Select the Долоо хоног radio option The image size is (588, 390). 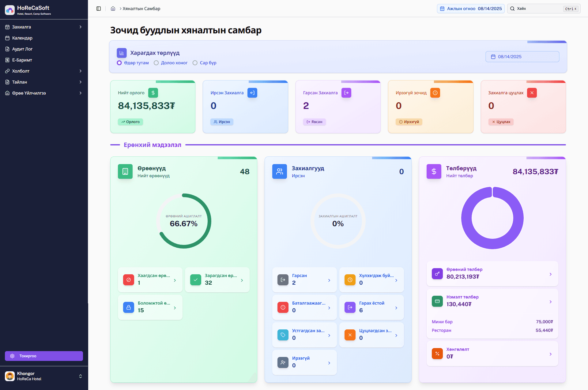[156, 63]
